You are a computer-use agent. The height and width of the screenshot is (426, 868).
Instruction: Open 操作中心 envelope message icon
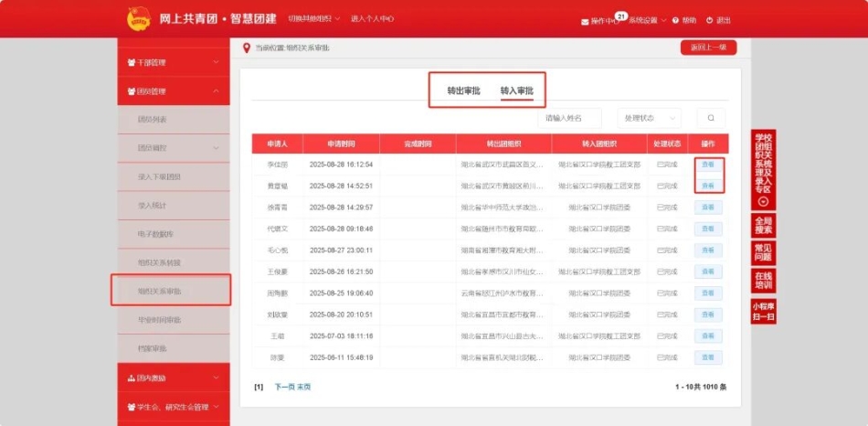point(585,20)
